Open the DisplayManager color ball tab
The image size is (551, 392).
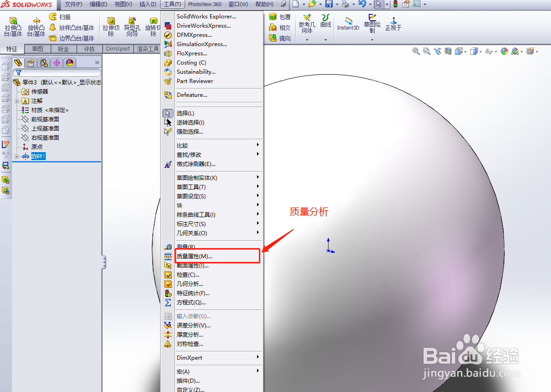70,63
